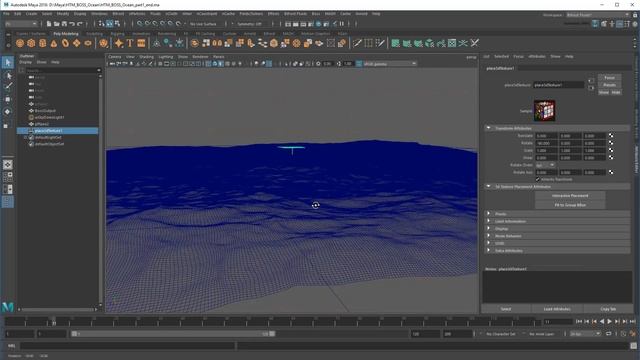This screenshot has height=360, width=640.
Task: Expand the UUID section
Action: tap(489, 243)
